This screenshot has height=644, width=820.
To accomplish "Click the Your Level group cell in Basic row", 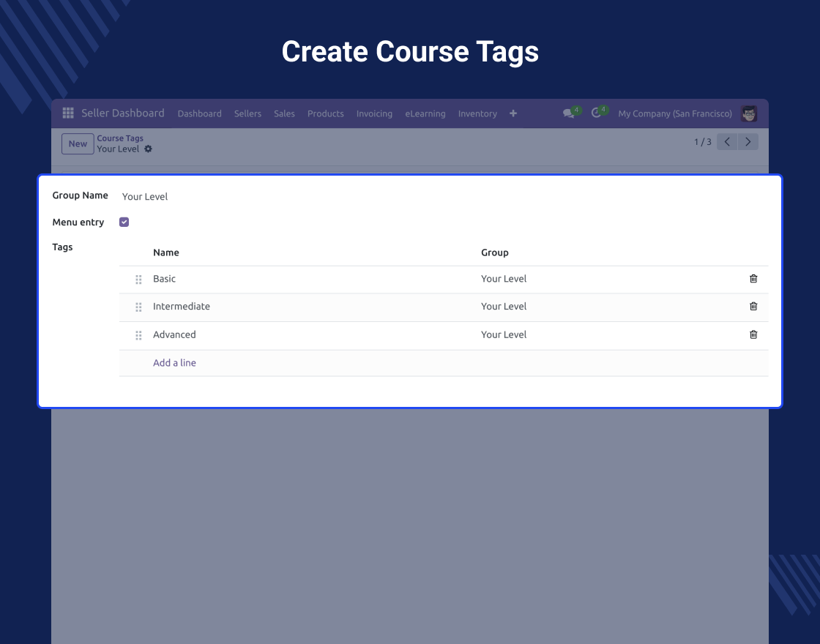I will [x=504, y=279].
